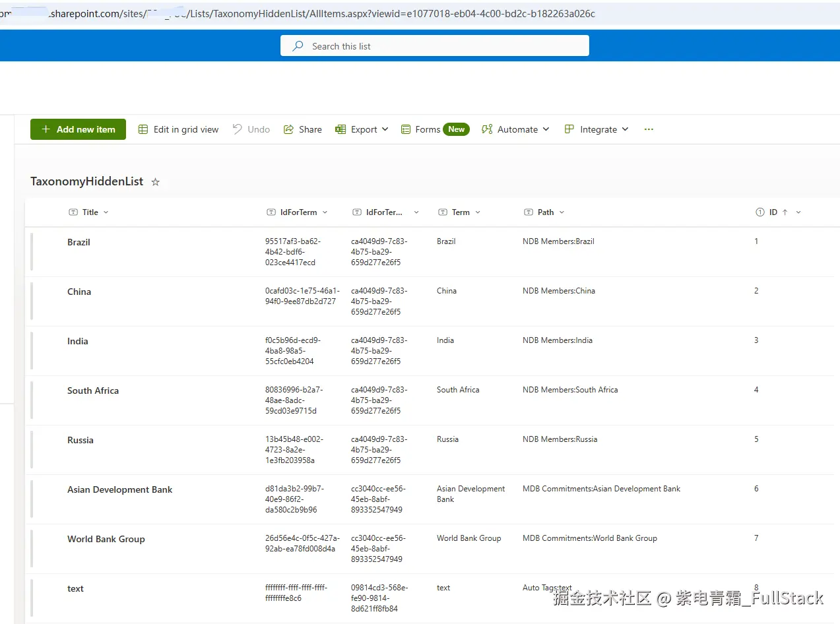Click the Add new item button
This screenshot has height=624, width=840.
click(78, 129)
